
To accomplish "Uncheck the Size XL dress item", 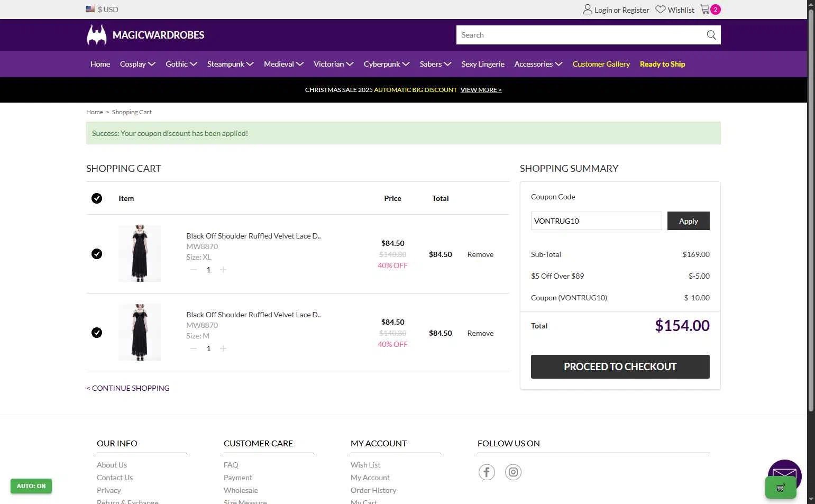I will click(97, 254).
